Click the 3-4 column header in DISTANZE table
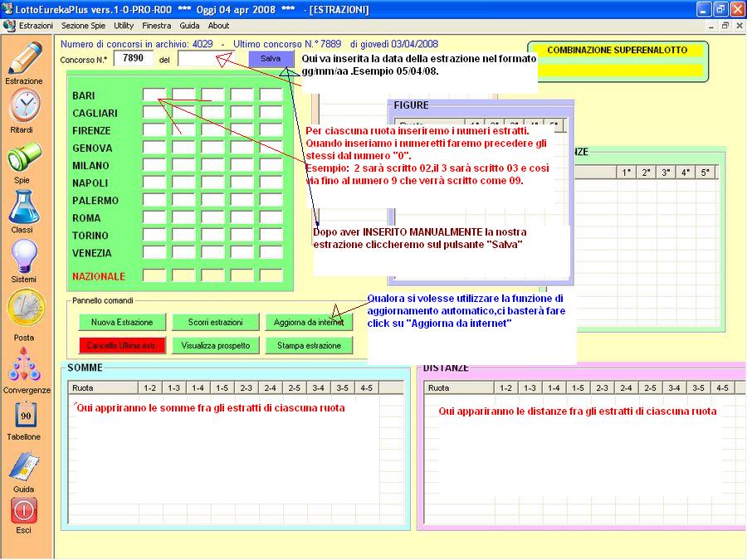The height and width of the screenshot is (560, 747). (x=674, y=387)
